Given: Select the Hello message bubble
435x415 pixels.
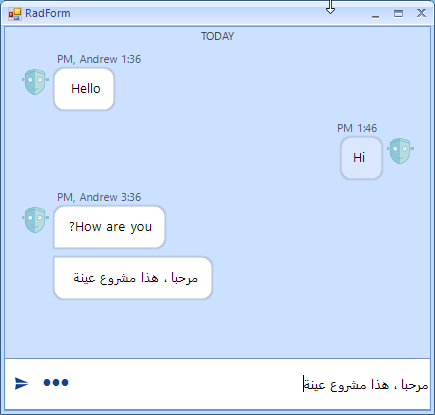Looking at the screenshot, I should point(84,89).
